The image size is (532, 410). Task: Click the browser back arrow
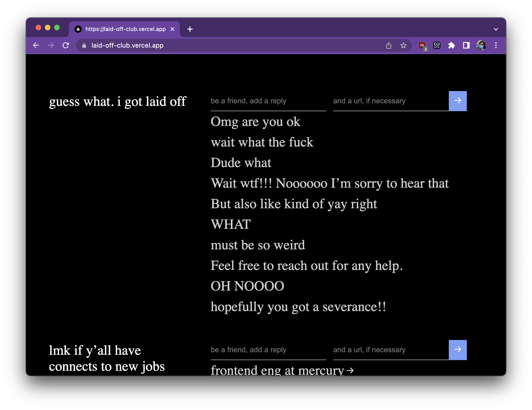click(x=36, y=45)
